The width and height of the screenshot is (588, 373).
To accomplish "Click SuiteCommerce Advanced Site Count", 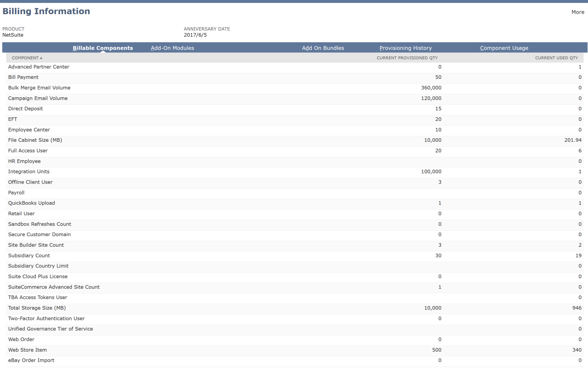I will [54, 287].
